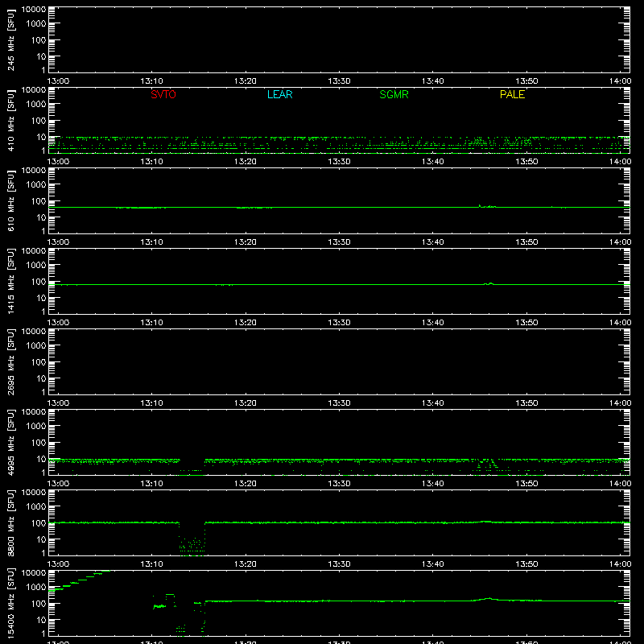
Task: Click the green SGMR station label
Action: (x=394, y=94)
